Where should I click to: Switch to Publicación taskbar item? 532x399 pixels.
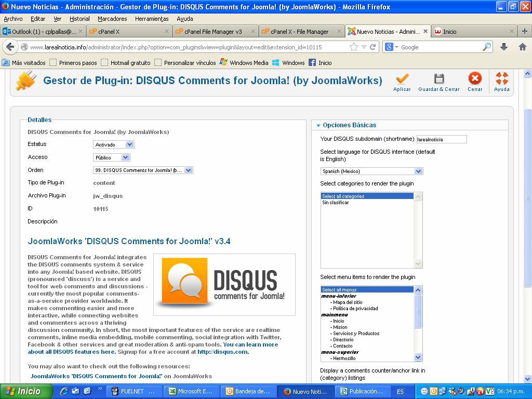pyautogui.click(x=362, y=391)
